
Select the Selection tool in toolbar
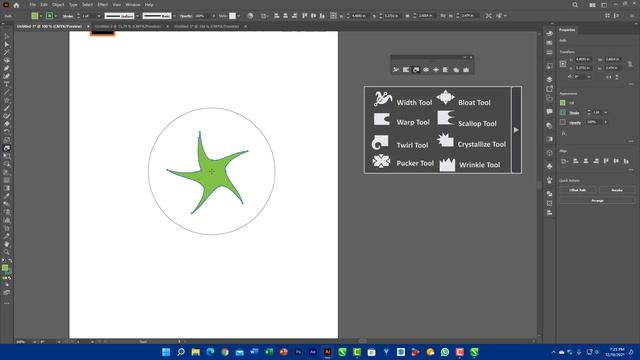pyautogui.click(x=7, y=36)
